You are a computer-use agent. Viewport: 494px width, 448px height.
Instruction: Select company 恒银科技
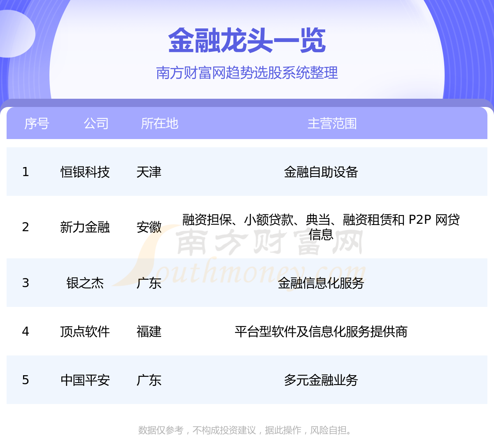coord(85,172)
